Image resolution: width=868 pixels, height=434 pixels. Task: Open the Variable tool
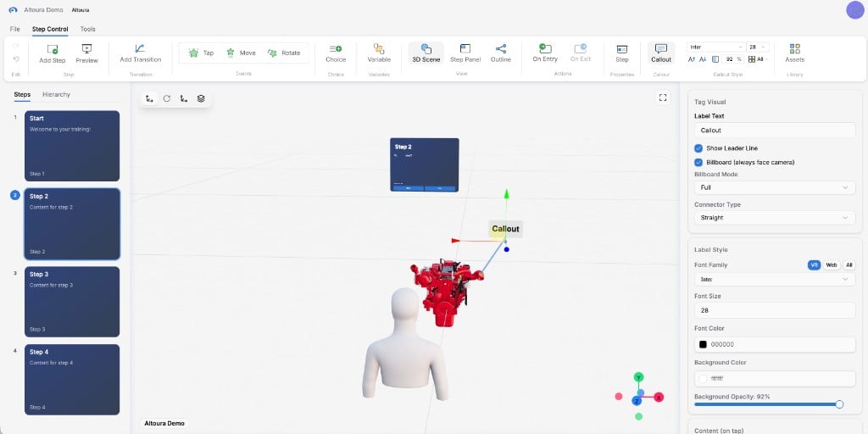pyautogui.click(x=379, y=53)
